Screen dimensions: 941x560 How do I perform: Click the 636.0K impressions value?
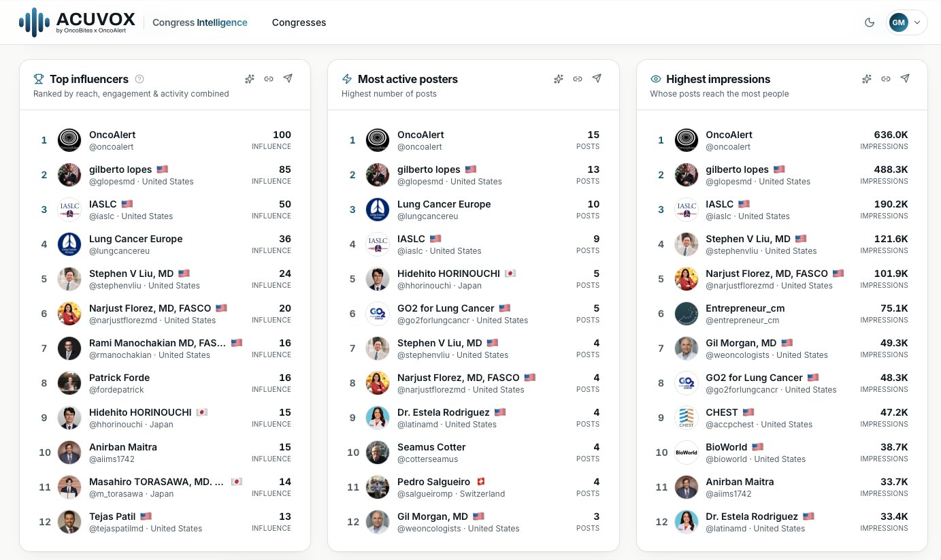tap(891, 135)
